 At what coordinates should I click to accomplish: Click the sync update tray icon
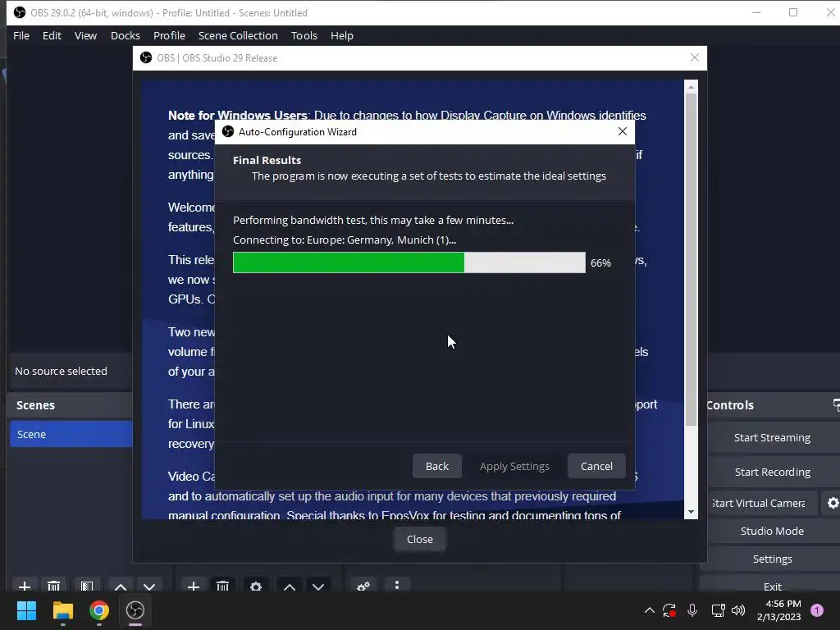(x=669, y=610)
